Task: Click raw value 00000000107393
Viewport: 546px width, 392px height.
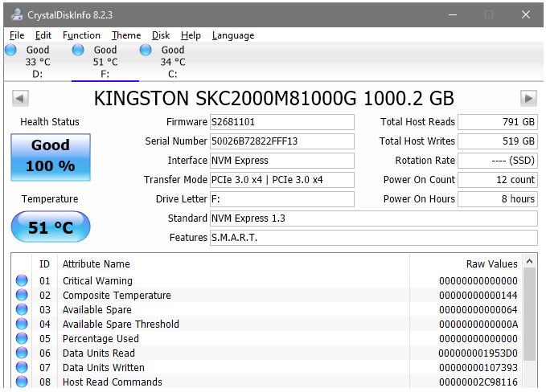Action: (478, 368)
